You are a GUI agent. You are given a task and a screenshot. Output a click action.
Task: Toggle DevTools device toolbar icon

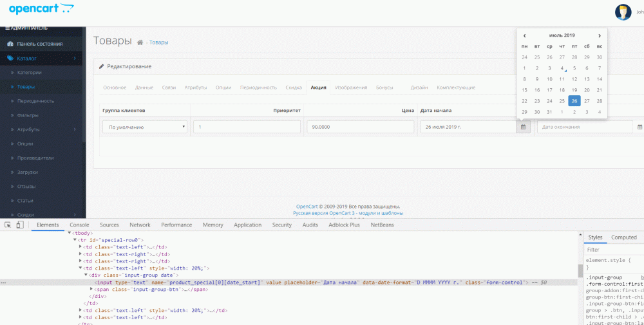(x=20, y=225)
